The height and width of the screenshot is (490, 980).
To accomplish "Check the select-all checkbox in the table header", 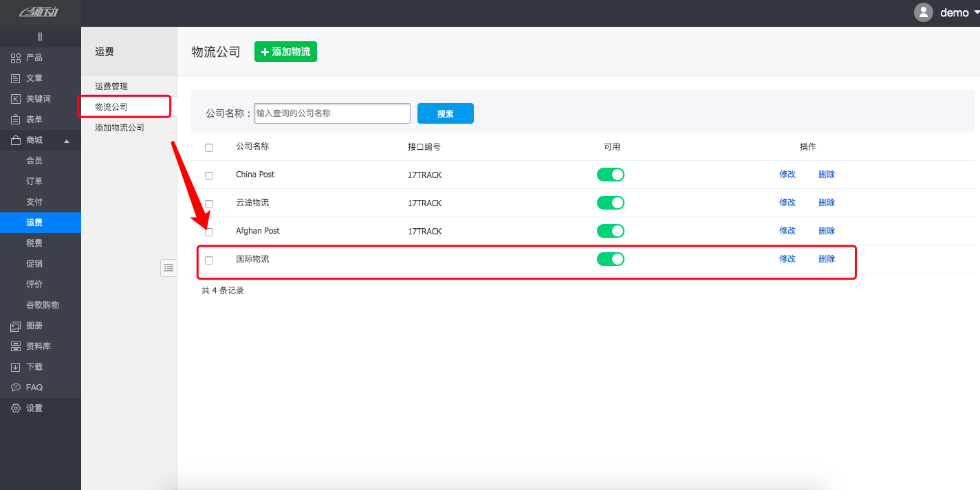I will [x=209, y=148].
